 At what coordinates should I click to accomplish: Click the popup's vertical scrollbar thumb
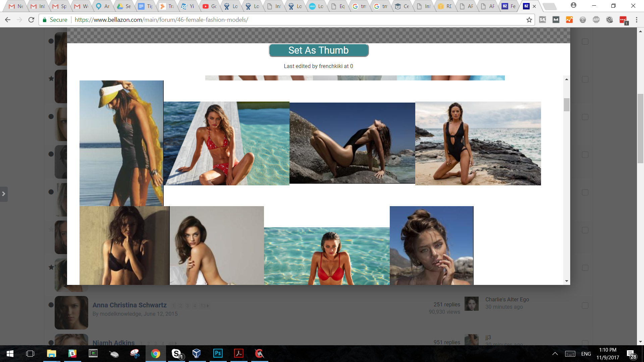coord(567,105)
